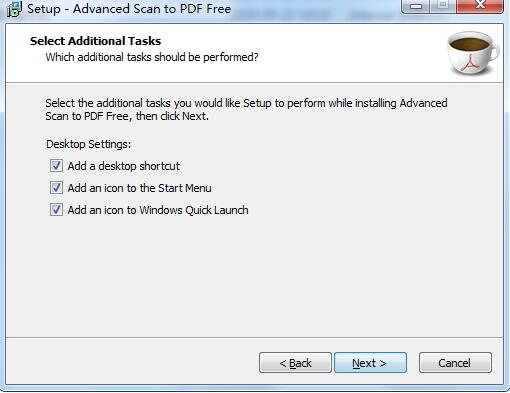Go back with the '< Back' button
This screenshot has width=510, height=393.
(295, 363)
